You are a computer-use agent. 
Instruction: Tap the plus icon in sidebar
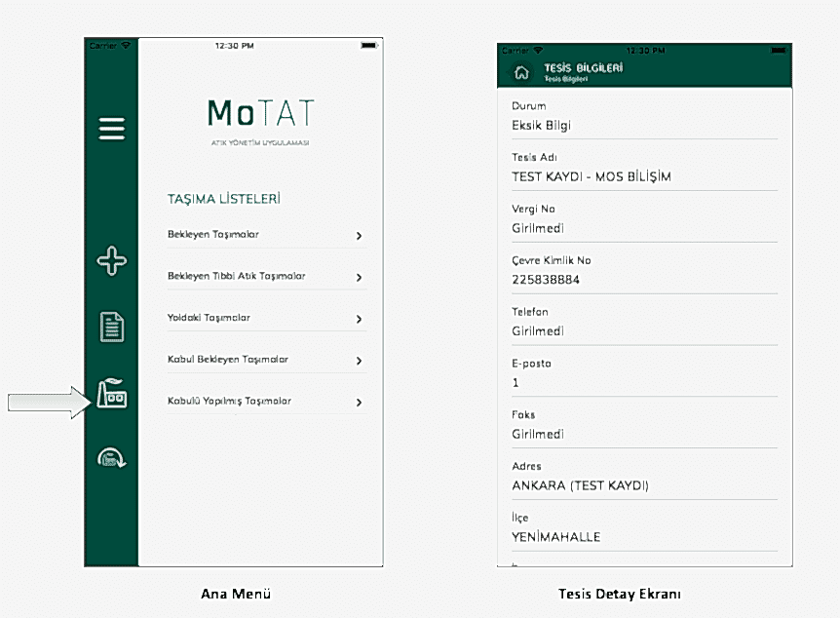(x=112, y=260)
